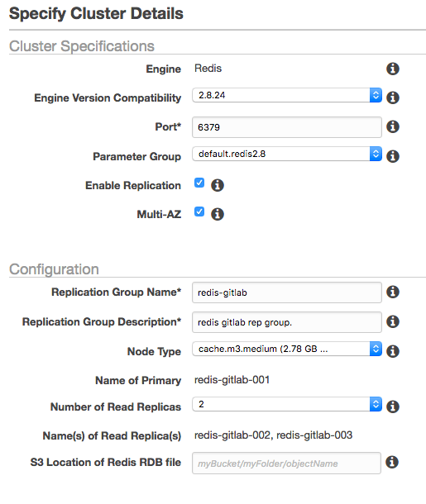Viewport: 426px width, 504px height.
Task: Click info icon for Number of Read Replicas
Action: tap(393, 407)
